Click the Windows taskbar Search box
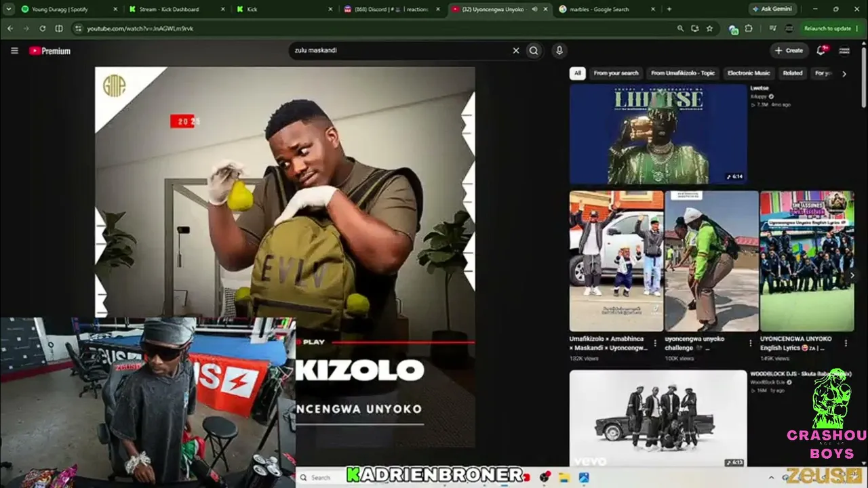The height and width of the screenshot is (488, 868). (319, 477)
